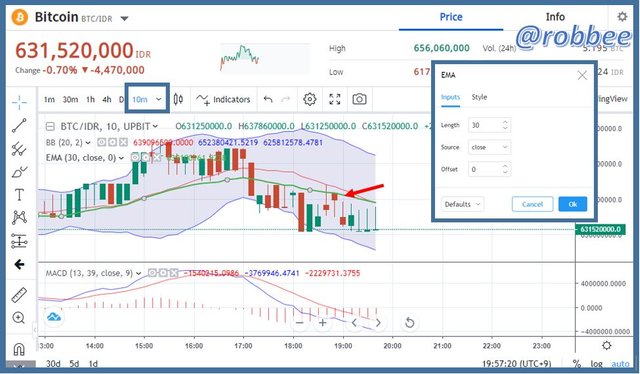
Task: Open the Source close dropdown
Action: click(489, 147)
